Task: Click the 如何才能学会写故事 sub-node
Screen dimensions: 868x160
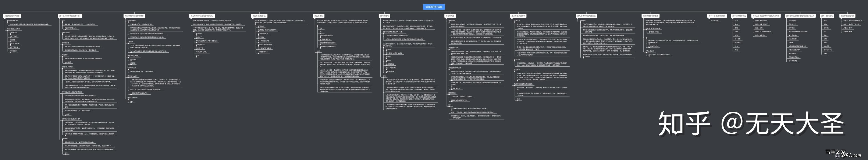Action: click(14, 29)
